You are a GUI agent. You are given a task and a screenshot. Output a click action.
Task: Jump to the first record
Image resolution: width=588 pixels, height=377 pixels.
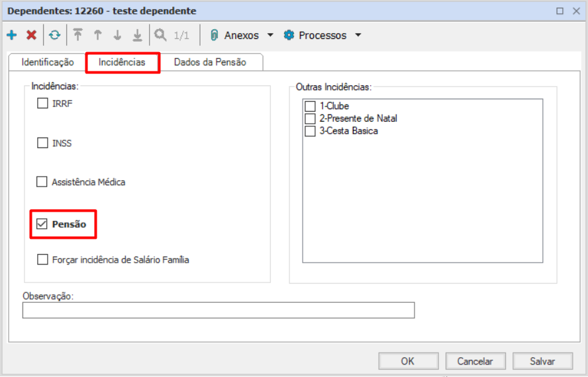(77, 35)
